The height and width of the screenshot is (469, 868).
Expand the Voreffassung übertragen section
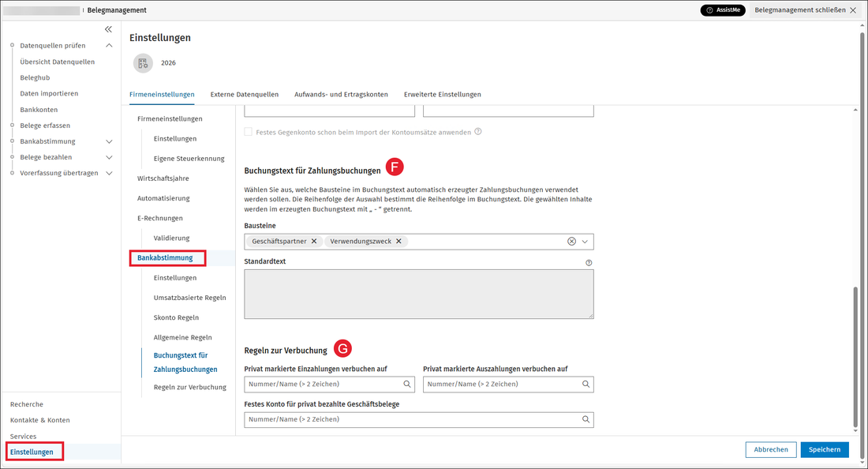[109, 174]
